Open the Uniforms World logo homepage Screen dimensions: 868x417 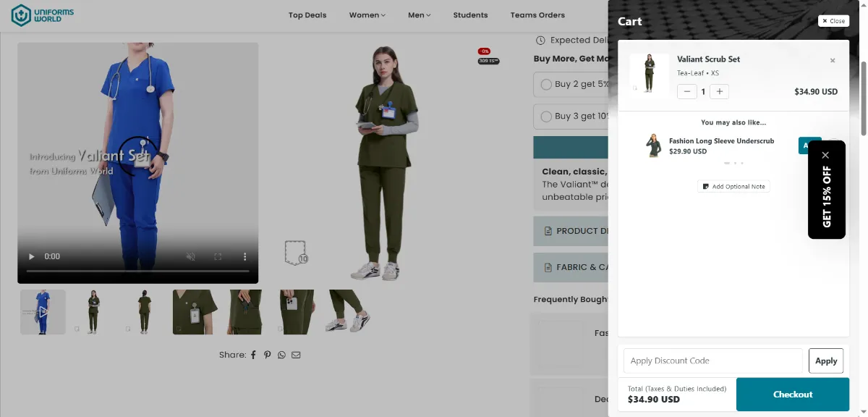(43, 14)
